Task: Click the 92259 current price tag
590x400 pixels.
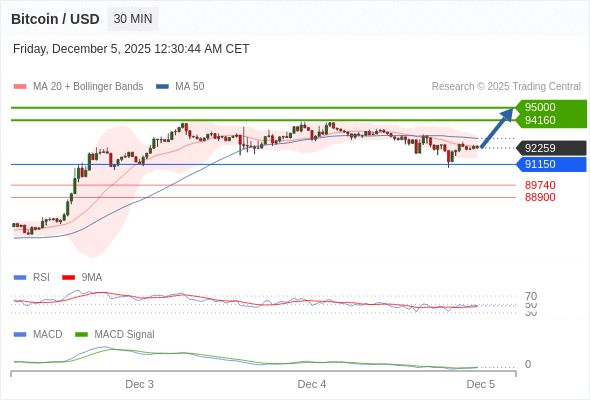Action: [551, 148]
